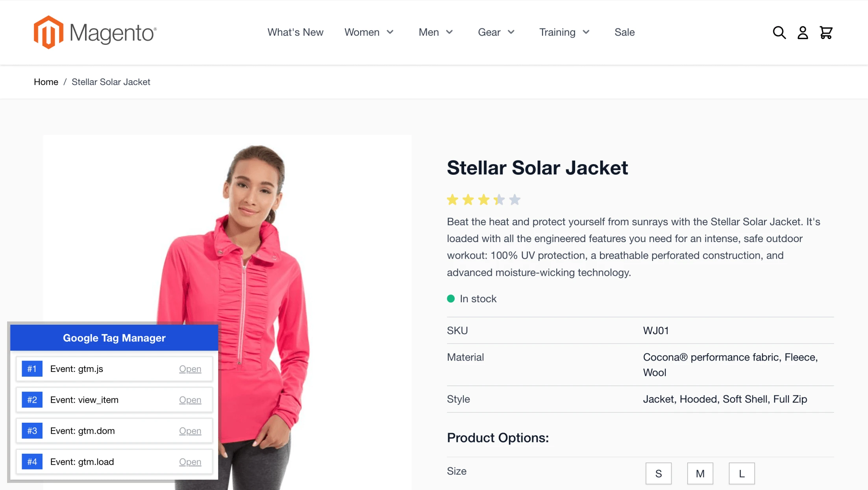Expand the Gear menu chevron
The width and height of the screenshot is (868, 490).
click(511, 32)
